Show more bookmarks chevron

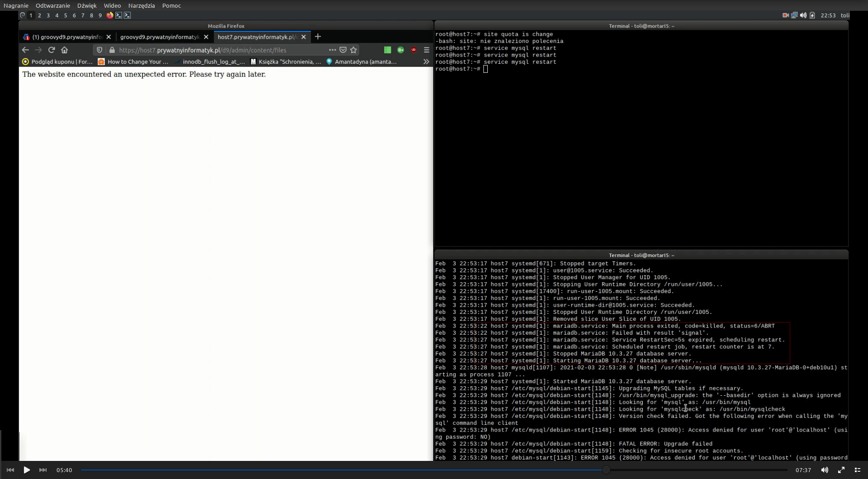click(426, 62)
